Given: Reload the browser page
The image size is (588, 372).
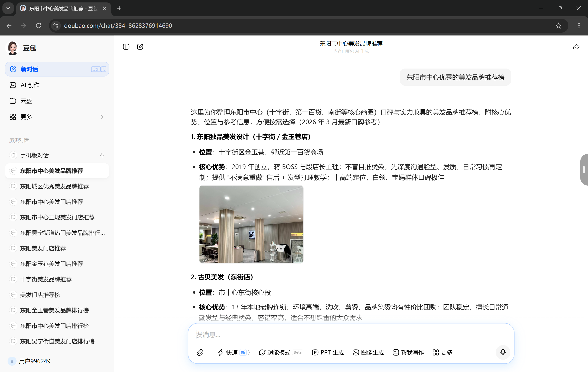Looking at the screenshot, I should (38, 26).
